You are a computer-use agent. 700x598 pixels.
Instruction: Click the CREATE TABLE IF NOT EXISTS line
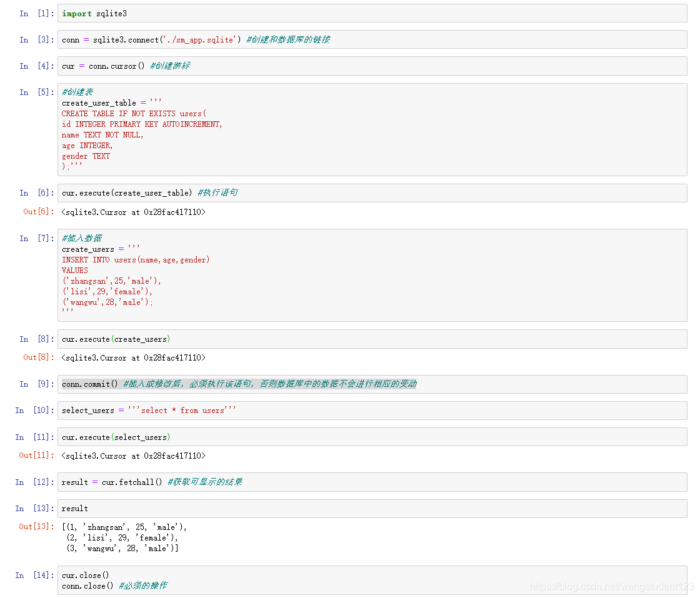pos(134,114)
